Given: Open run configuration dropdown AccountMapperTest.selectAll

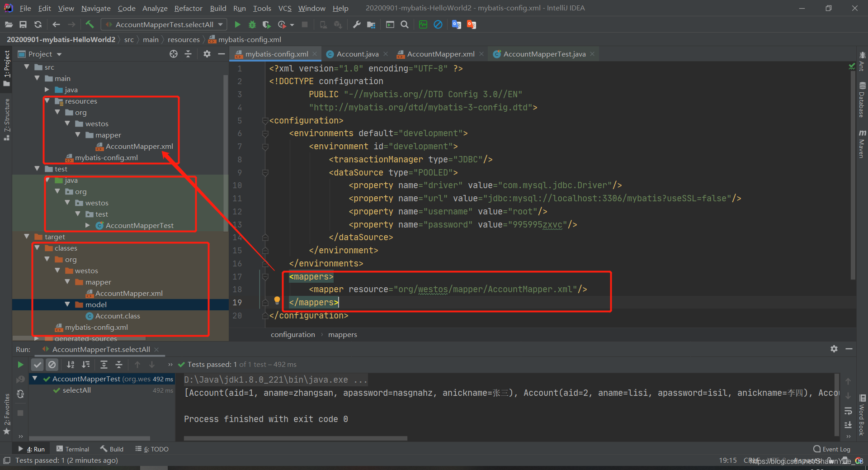Looking at the screenshot, I should click(x=164, y=24).
